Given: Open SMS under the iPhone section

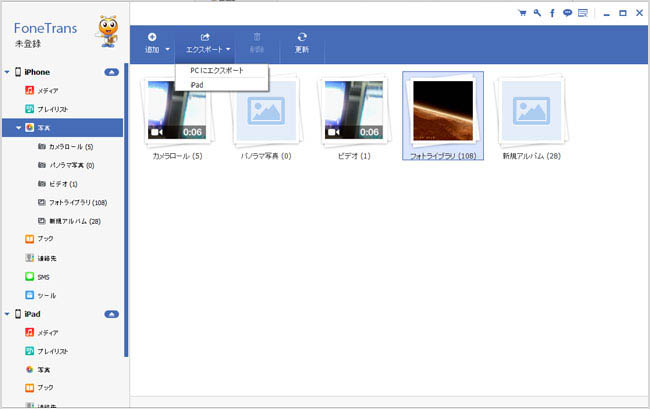Looking at the screenshot, I should (43, 276).
